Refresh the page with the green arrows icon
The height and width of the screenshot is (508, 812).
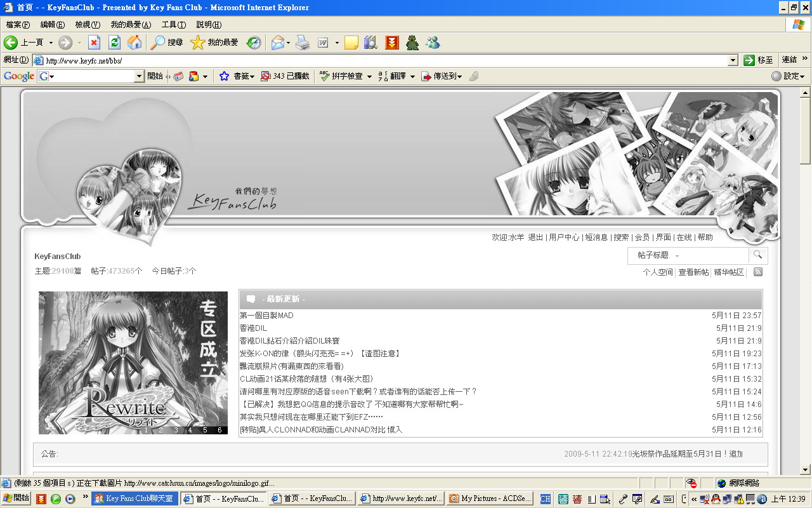pyautogui.click(x=114, y=43)
